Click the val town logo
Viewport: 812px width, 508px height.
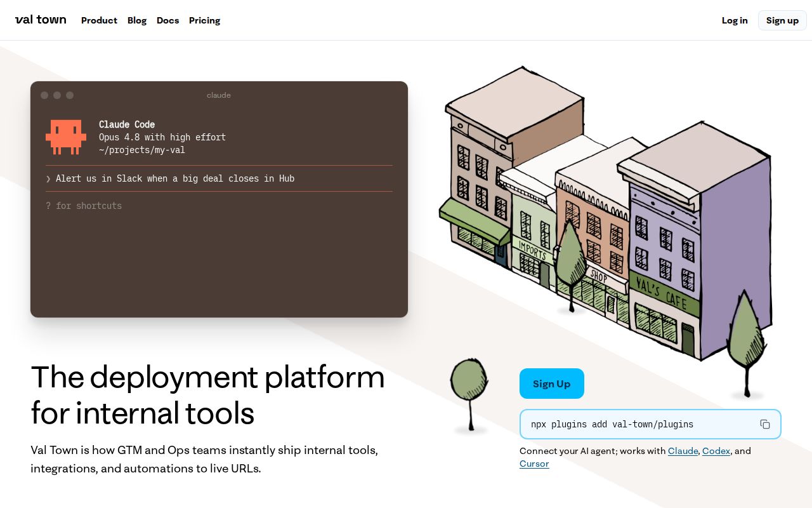[41, 20]
